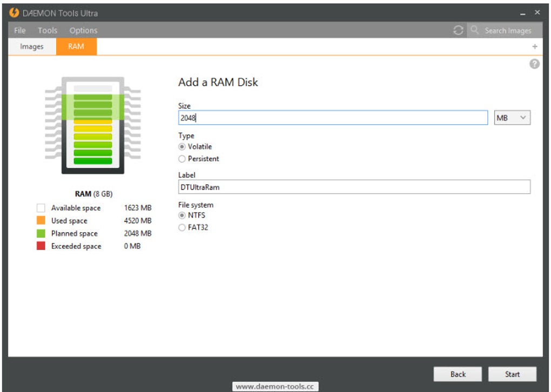The image size is (551, 392).
Task: Click the RAM (8 GB) label
Action: coord(93,194)
